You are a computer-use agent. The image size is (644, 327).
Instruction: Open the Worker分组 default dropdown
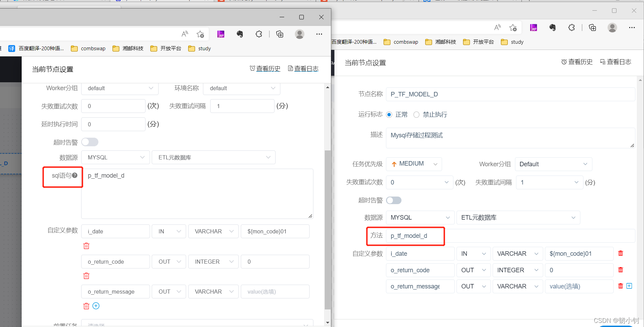coord(119,88)
